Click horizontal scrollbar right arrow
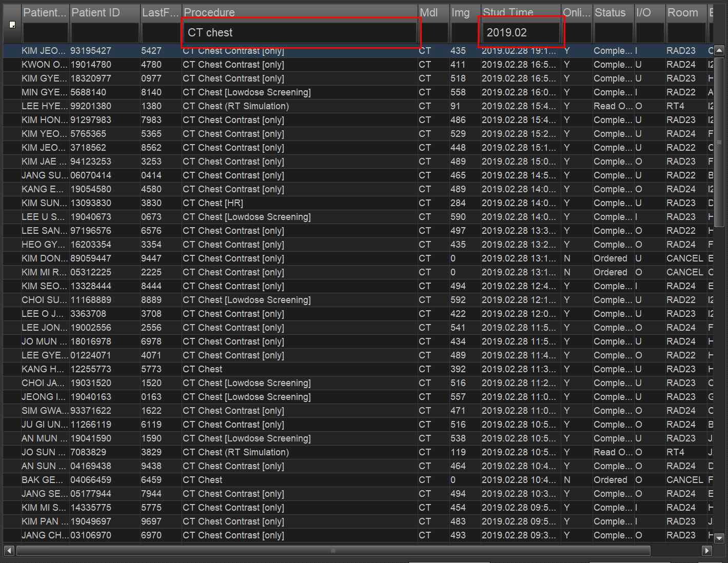728x563 pixels. pos(707,551)
